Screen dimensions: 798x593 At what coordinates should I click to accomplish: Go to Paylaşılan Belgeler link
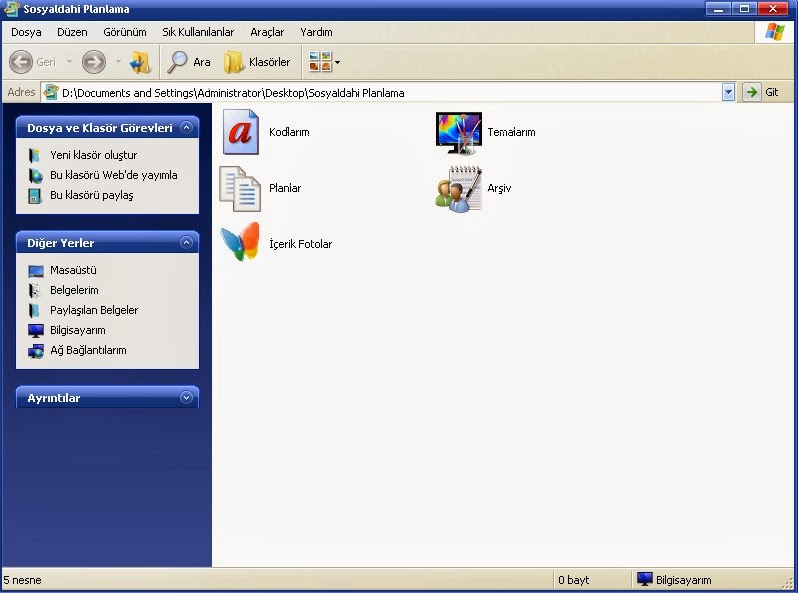pos(94,310)
